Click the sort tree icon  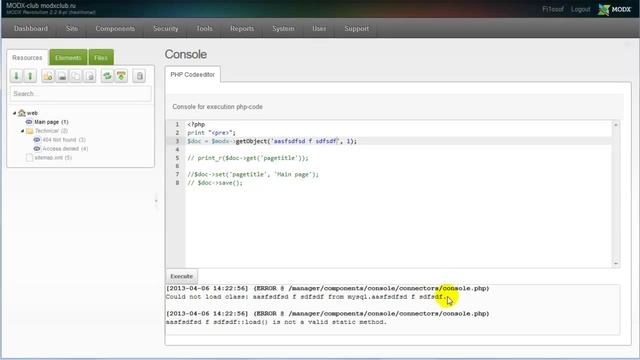tap(121, 76)
